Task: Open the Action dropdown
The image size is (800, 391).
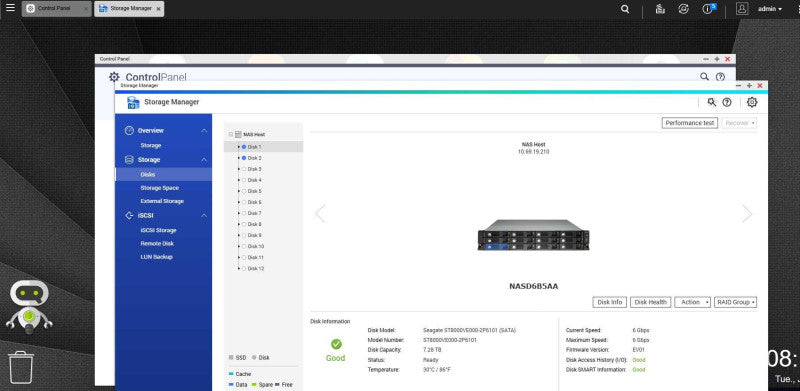Action: coord(692,302)
